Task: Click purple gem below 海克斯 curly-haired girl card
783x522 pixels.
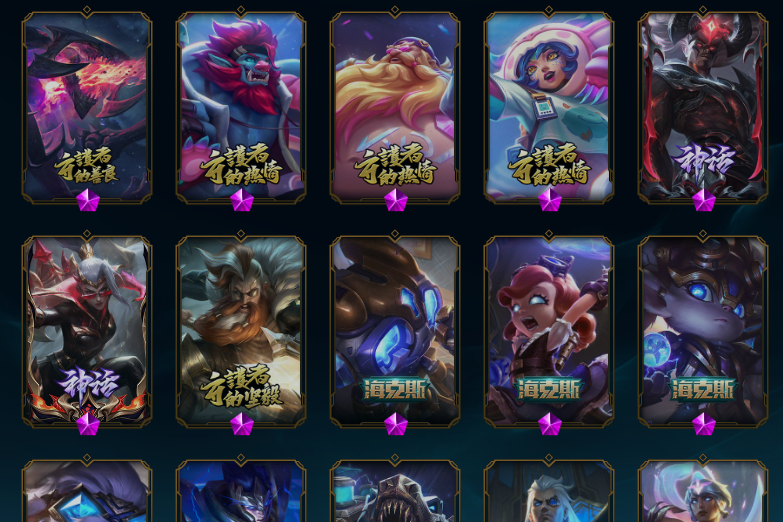Action: (x=550, y=424)
